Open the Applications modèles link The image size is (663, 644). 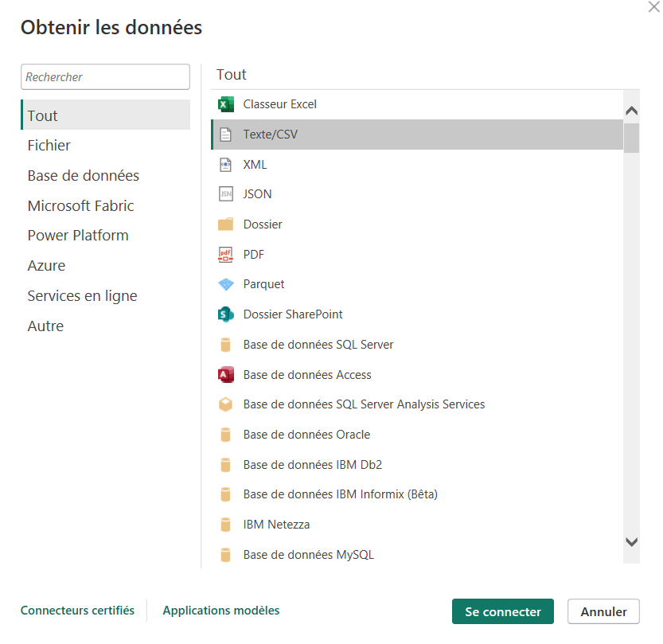pos(221,611)
